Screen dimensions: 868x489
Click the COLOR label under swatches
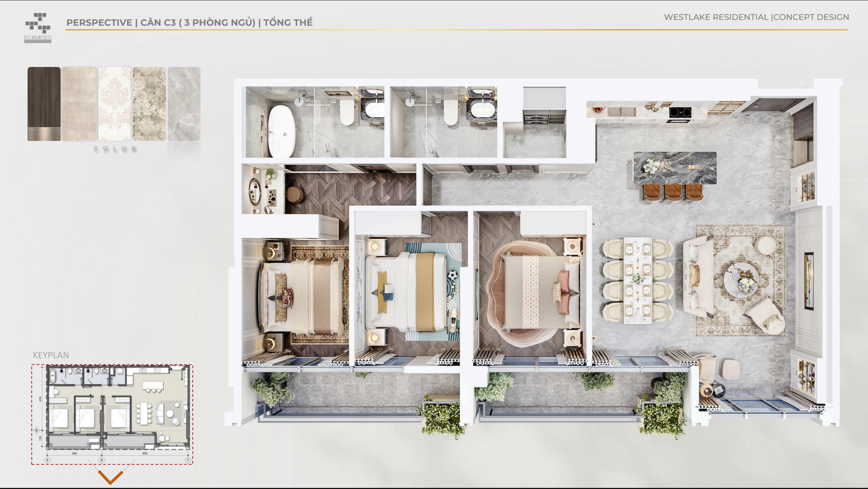click(115, 148)
